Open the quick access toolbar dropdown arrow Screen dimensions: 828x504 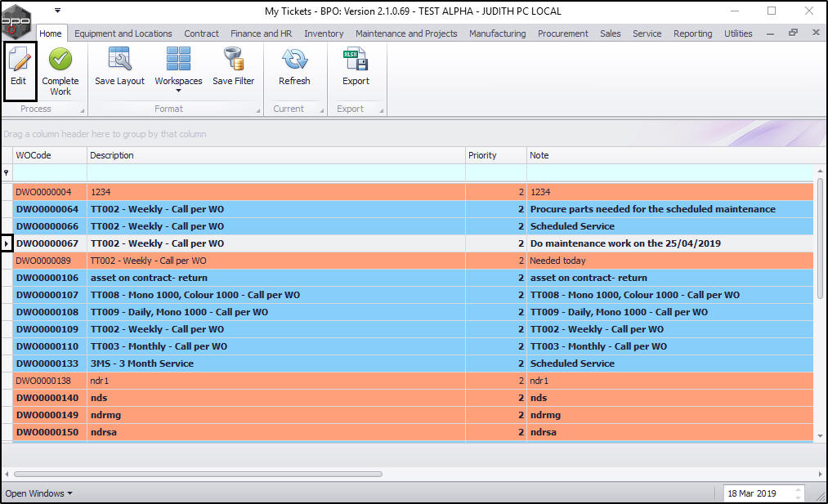[57, 11]
